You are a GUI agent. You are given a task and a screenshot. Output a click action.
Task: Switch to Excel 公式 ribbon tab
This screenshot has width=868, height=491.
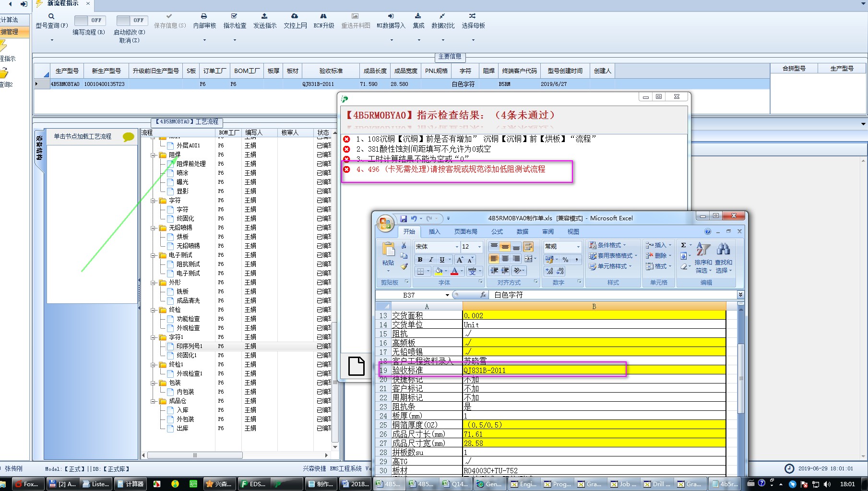click(x=497, y=232)
